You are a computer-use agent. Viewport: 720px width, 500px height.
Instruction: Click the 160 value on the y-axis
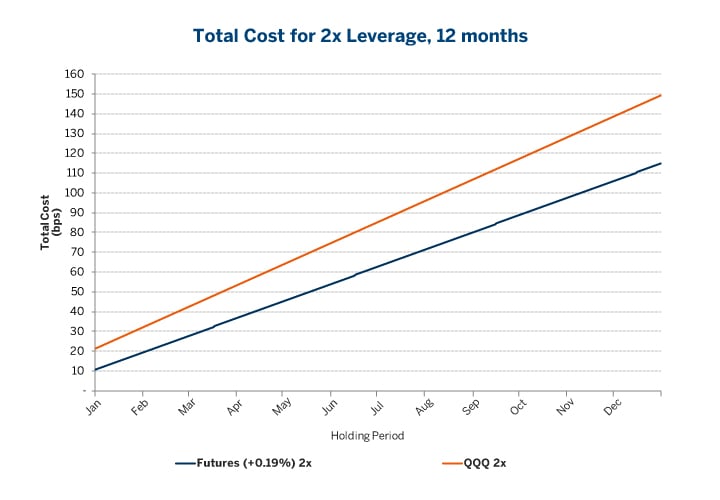click(74, 74)
